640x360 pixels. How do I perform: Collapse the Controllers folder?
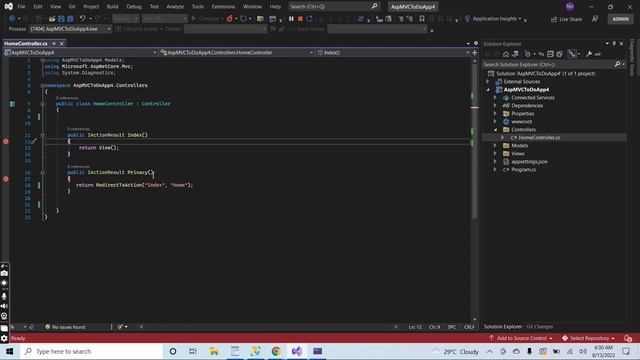tap(495, 130)
